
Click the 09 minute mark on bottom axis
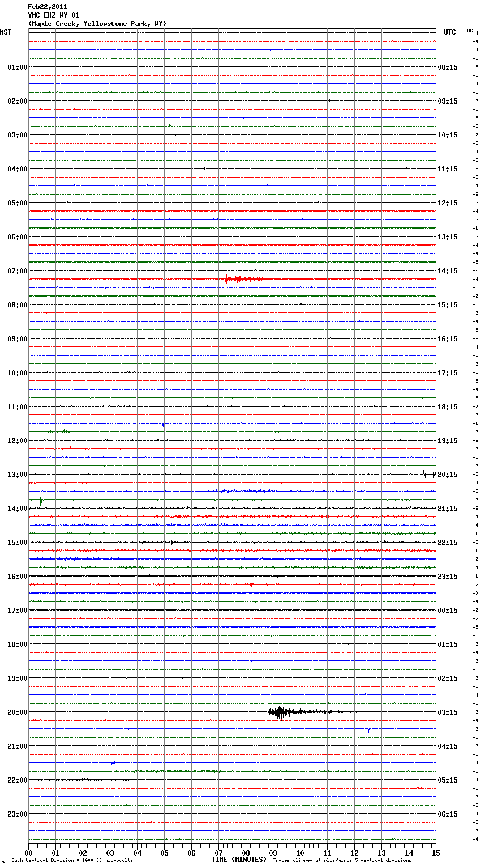click(x=273, y=853)
